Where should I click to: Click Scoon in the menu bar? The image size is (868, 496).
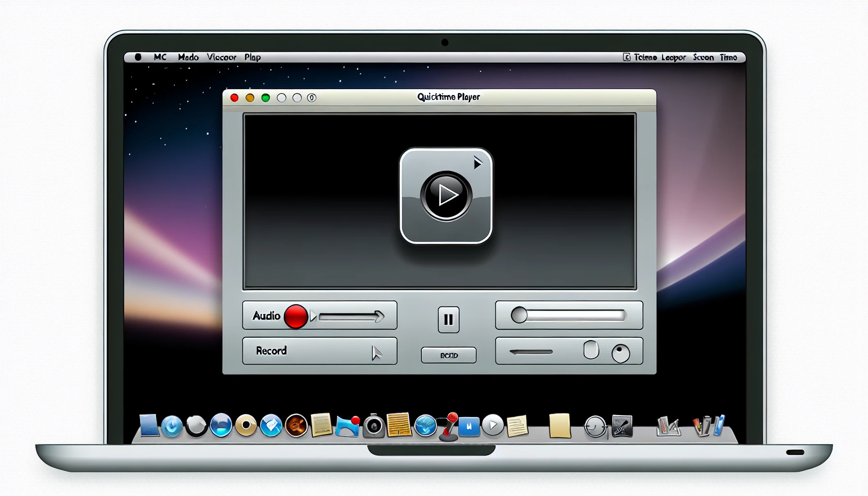[x=703, y=57]
